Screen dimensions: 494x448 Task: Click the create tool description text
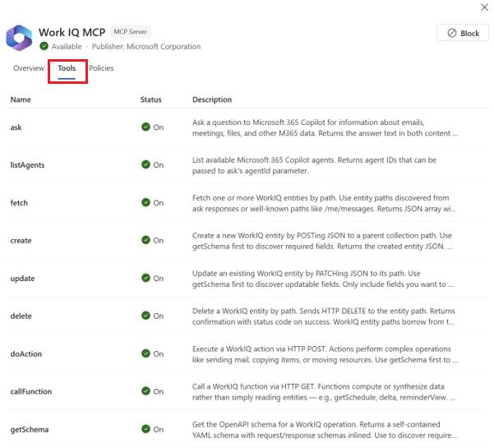pyautogui.click(x=322, y=241)
